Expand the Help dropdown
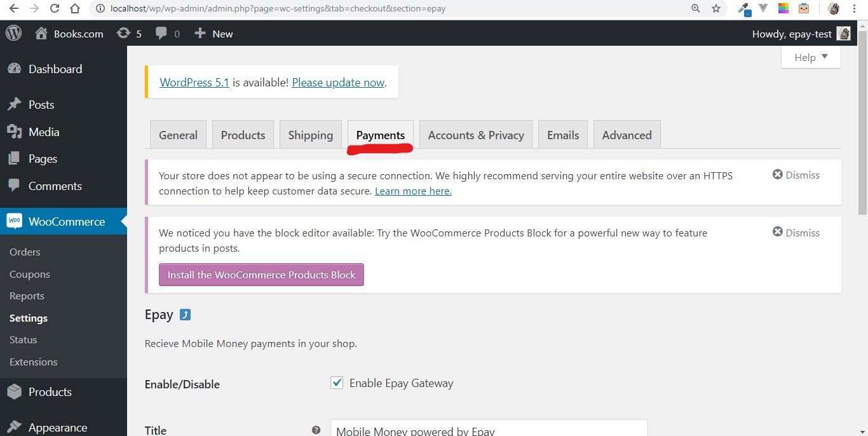Image resolution: width=868 pixels, height=436 pixels. [811, 57]
